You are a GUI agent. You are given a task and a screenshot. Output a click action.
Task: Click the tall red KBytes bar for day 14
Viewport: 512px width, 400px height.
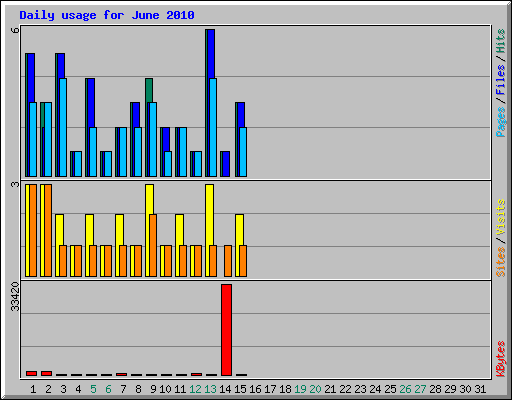226,330
